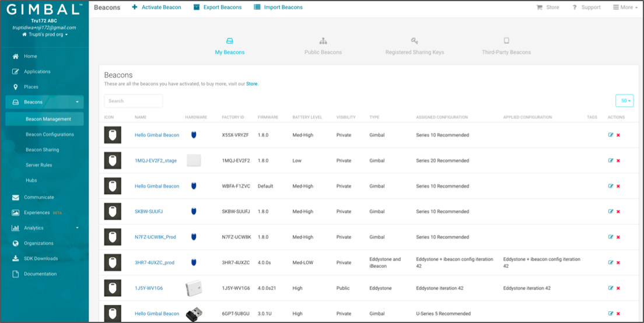The width and height of the screenshot is (644, 323).
Task: Open the N7FZ-UCW8K_Prod beacon link
Action: point(155,237)
